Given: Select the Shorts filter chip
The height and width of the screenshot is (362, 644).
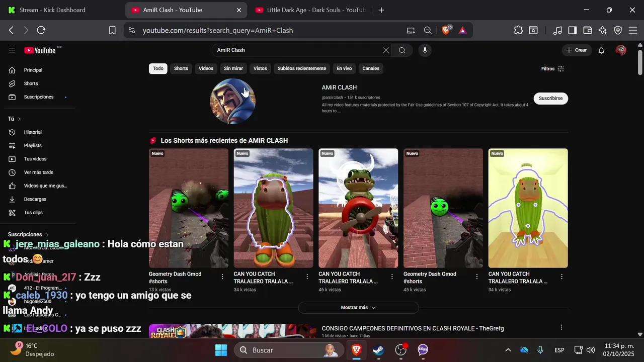Looking at the screenshot, I should [181, 68].
